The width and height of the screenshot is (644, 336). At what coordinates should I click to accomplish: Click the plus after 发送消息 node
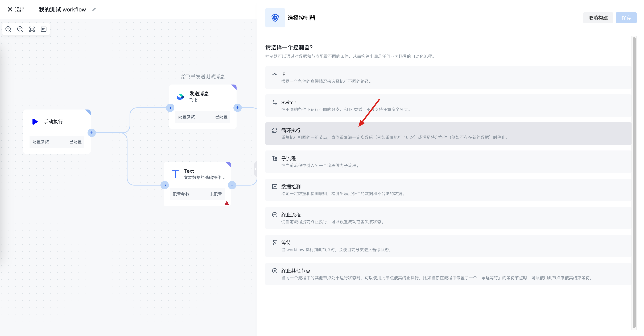click(237, 108)
